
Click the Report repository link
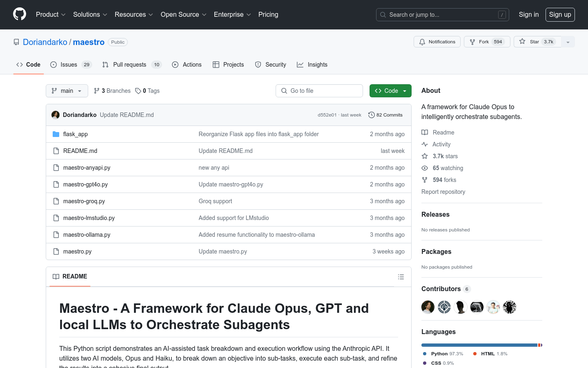click(x=443, y=192)
